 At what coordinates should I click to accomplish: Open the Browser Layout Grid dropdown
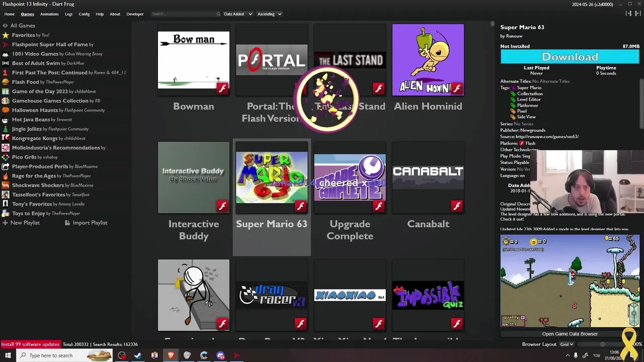567,344
